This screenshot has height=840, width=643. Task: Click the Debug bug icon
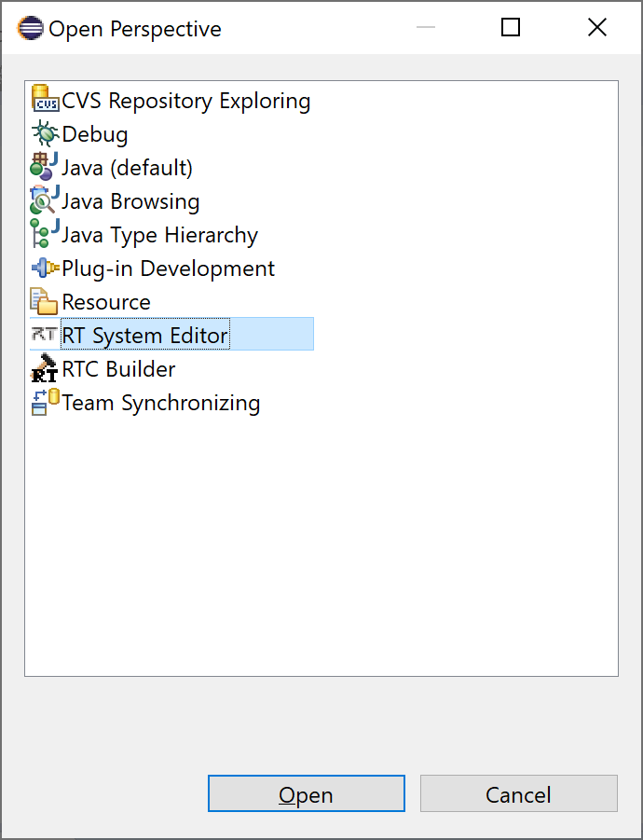(x=45, y=134)
